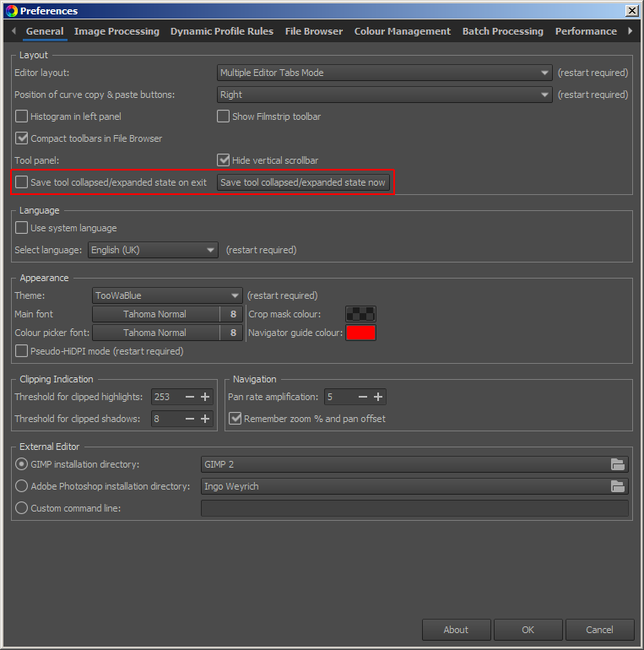The width and height of the screenshot is (644, 650).
Task: Decrease threshold for clipped highlights
Action: [189, 397]
